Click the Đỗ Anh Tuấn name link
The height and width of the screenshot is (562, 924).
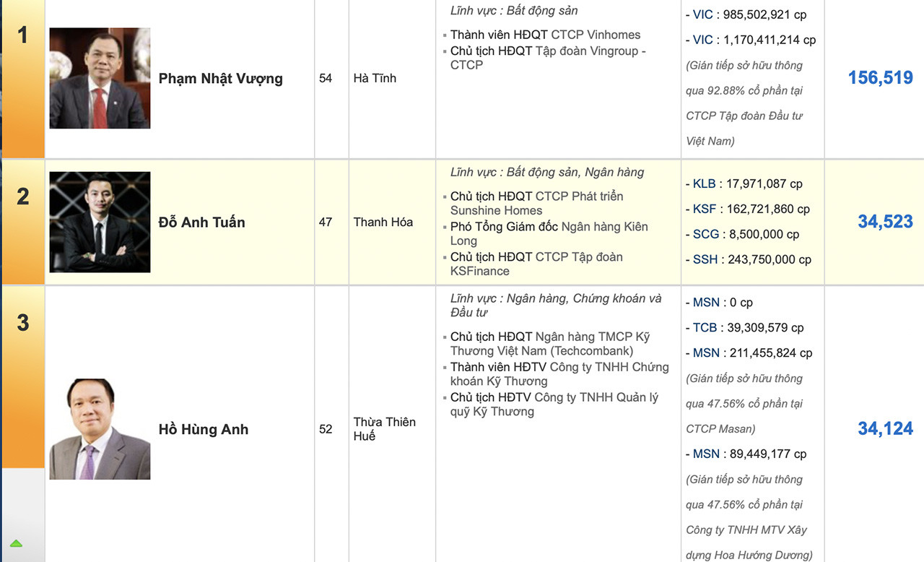pos(201,222)
